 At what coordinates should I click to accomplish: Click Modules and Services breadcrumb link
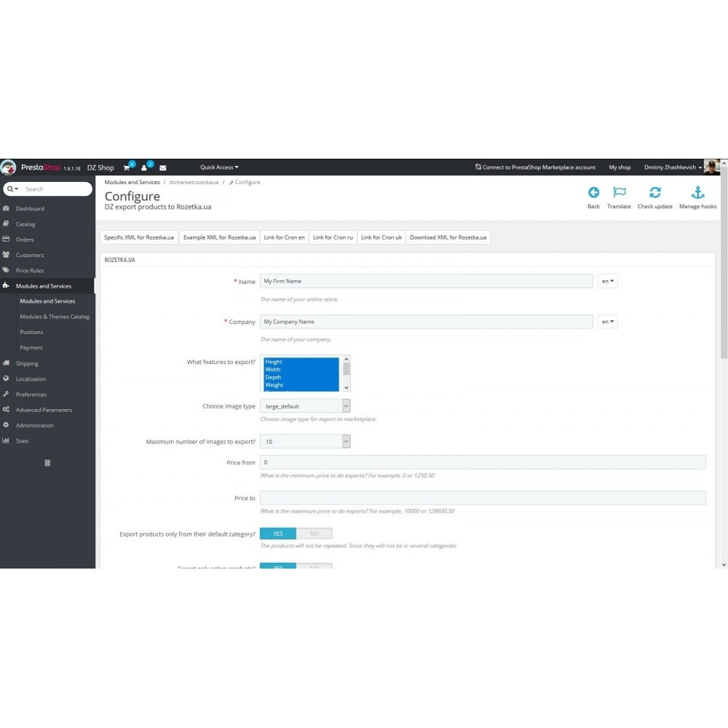pyautogui.click(x=132, y=183)
